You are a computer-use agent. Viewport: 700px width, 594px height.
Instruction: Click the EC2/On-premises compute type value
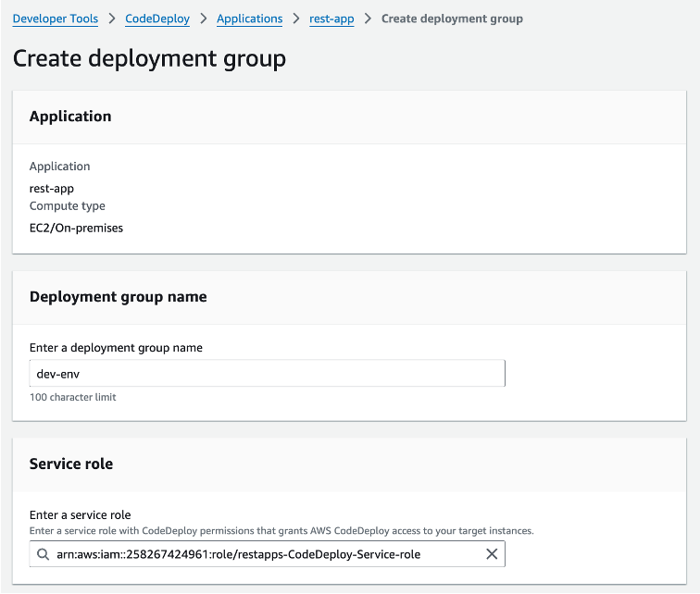(x=76, y=228)
